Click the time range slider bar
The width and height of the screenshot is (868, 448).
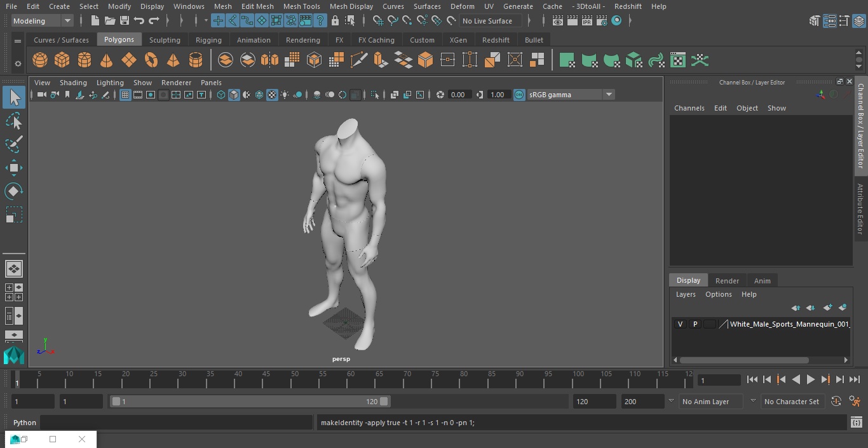coord(250,402)
